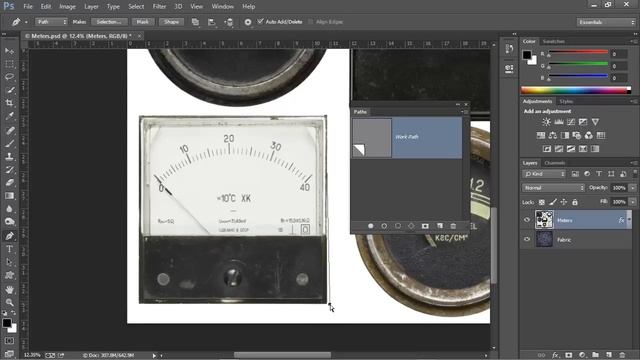Open the Kind layer filter dropdown
640x360 pixels.
coord(544,174)
